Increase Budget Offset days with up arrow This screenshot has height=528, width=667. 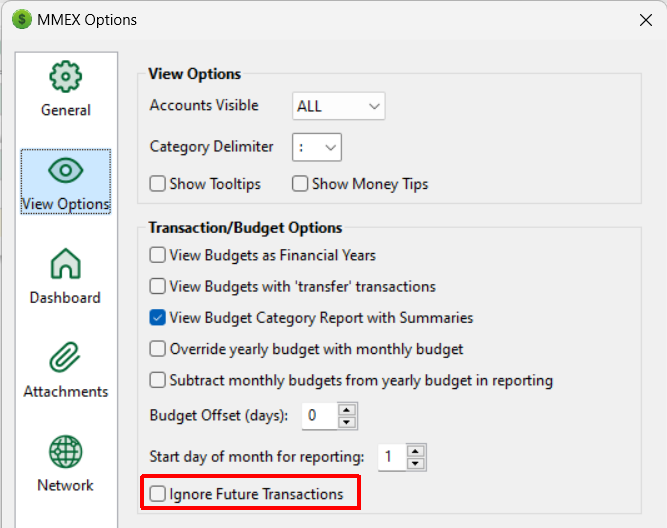click(x=347, y=409)
